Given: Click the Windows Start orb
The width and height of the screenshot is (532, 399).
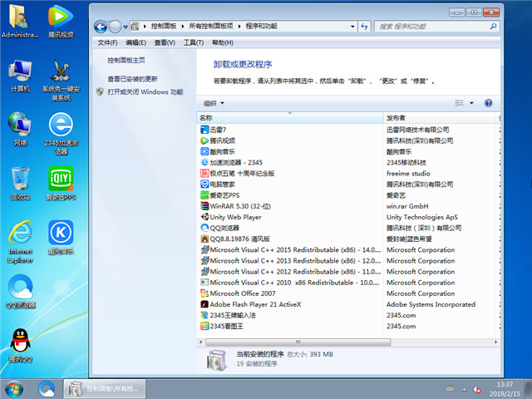Looking at the screenshot, I should coord(14,389).
